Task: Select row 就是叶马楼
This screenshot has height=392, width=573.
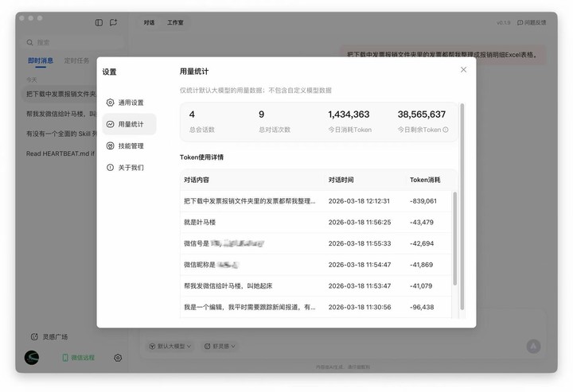Action: click(x=316, y=223)
